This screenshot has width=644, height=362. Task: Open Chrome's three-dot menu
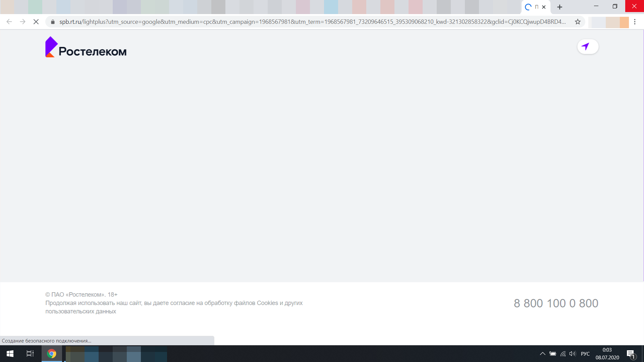click(635, 22)
